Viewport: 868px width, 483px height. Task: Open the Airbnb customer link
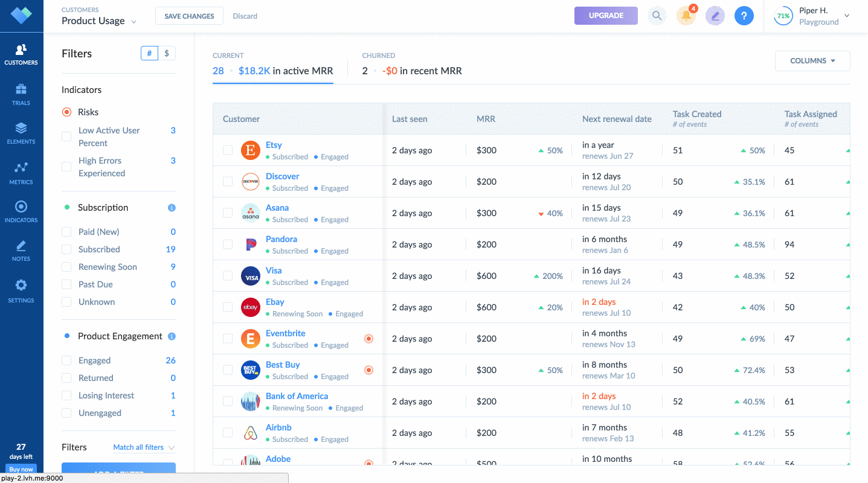[x=278, y=427]
